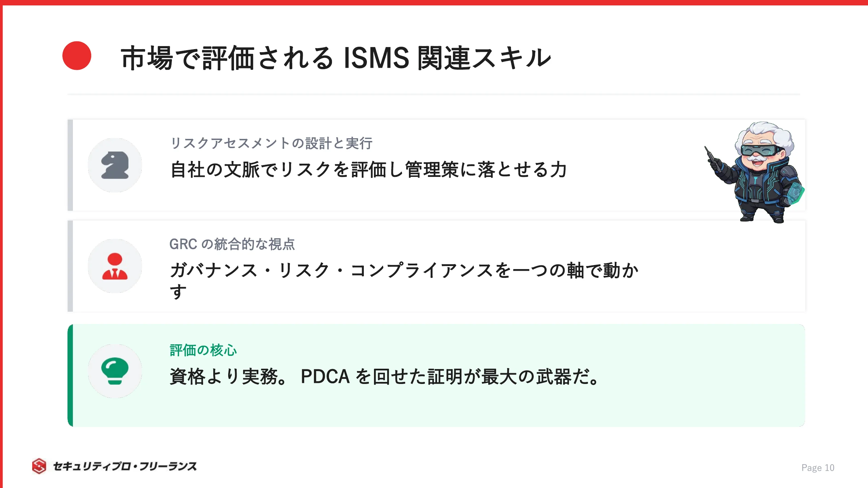Click the リスクアセスメントの設計と実行 subtitle
The image size is (868, 488).
(x=271, y=143)
